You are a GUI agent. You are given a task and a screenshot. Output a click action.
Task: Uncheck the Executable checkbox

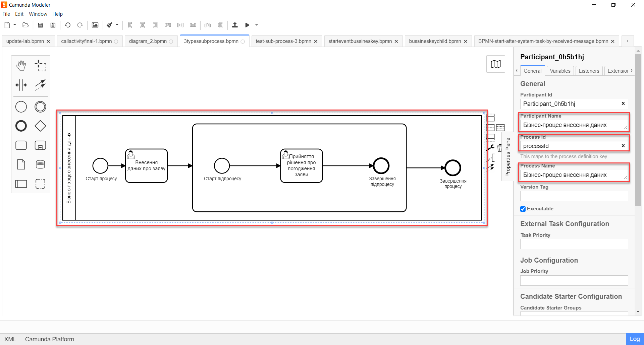click(x=523, y=209)
